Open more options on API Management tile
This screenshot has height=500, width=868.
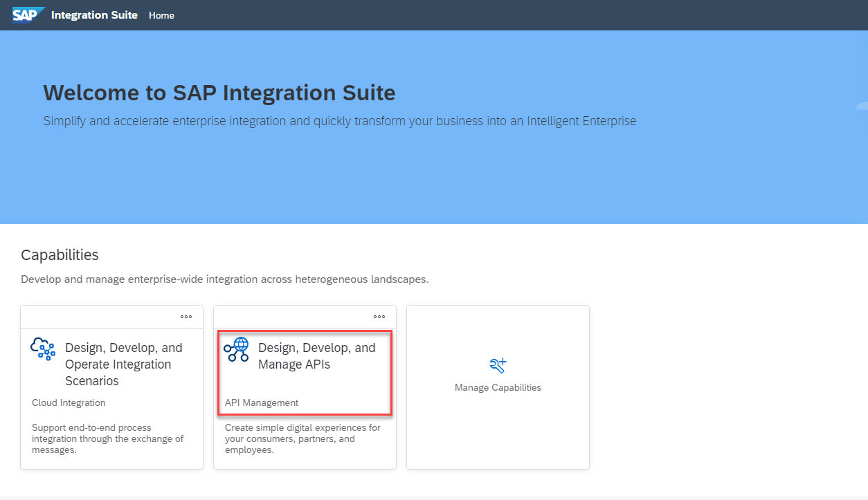[379, 317]
